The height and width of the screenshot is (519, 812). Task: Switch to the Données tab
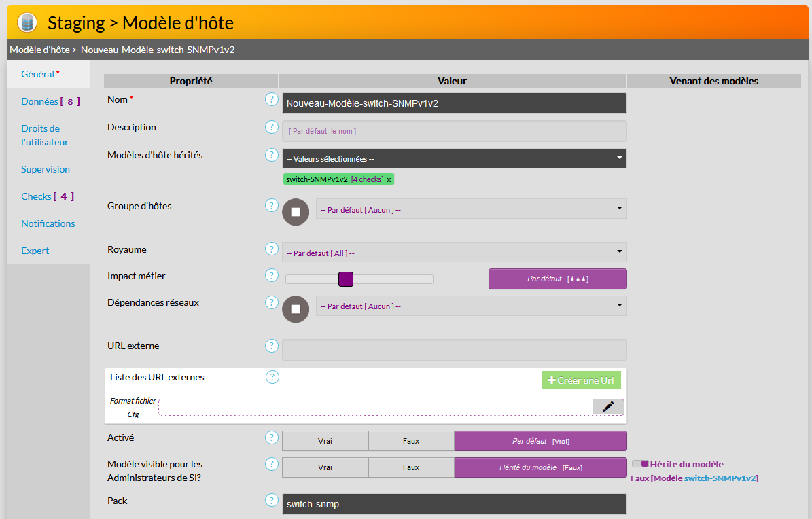pyautogui.click(x=50, y=101)
